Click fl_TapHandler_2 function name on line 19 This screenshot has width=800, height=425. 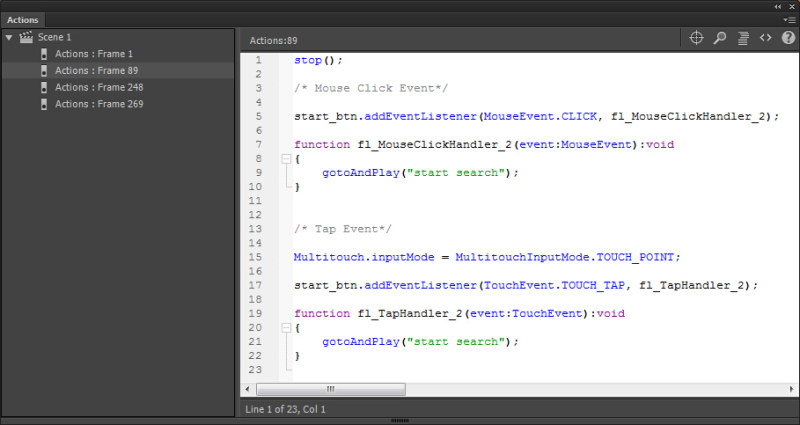410,313
